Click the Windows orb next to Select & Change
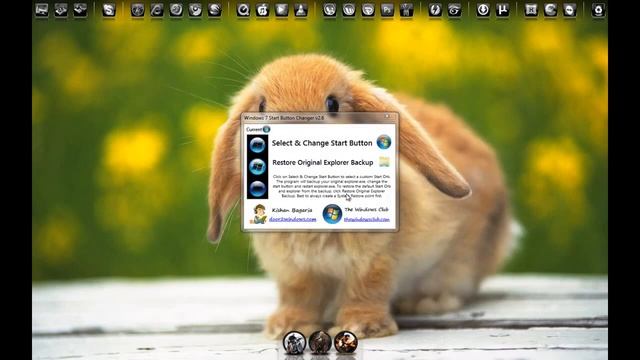This screenshot has width=640, height=360. tap(384, 142)
